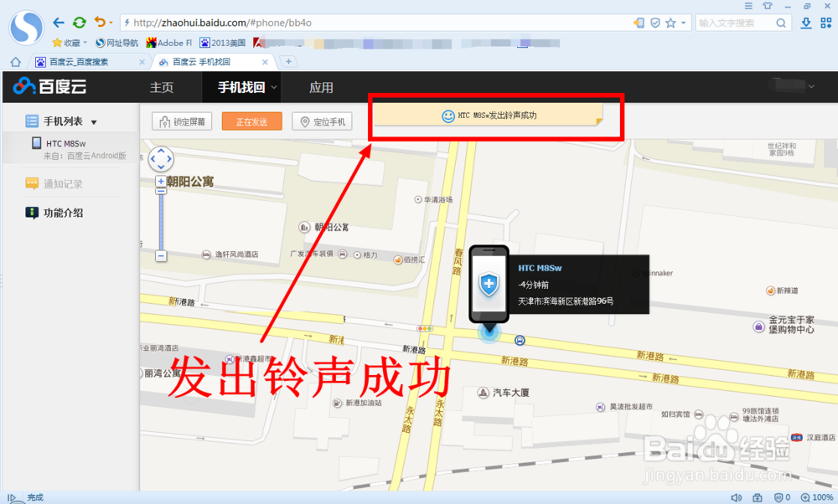Click the 新港加油站 gas station marker
Viewport: 838px width, 504px height.
pyautogui.click(x=337, y=403)
